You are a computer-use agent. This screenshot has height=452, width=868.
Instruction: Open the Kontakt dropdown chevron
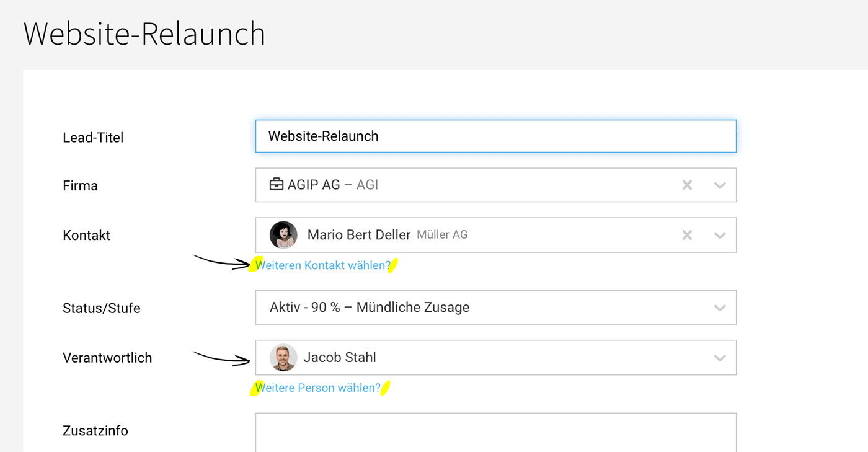(720, 235)
